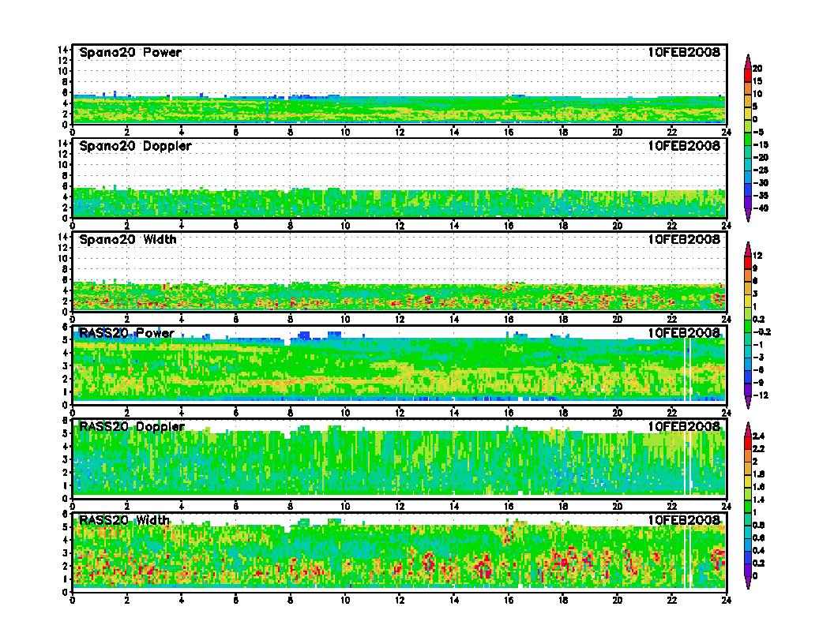Click the colorbar label 12
834x644 pixels.
[757, 256]
